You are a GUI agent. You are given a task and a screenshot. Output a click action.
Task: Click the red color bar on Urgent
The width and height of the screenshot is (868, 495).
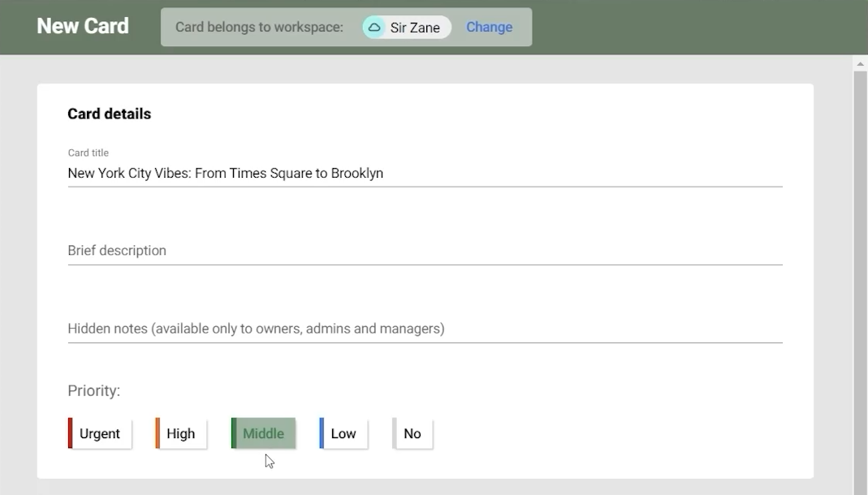(70, 433)
